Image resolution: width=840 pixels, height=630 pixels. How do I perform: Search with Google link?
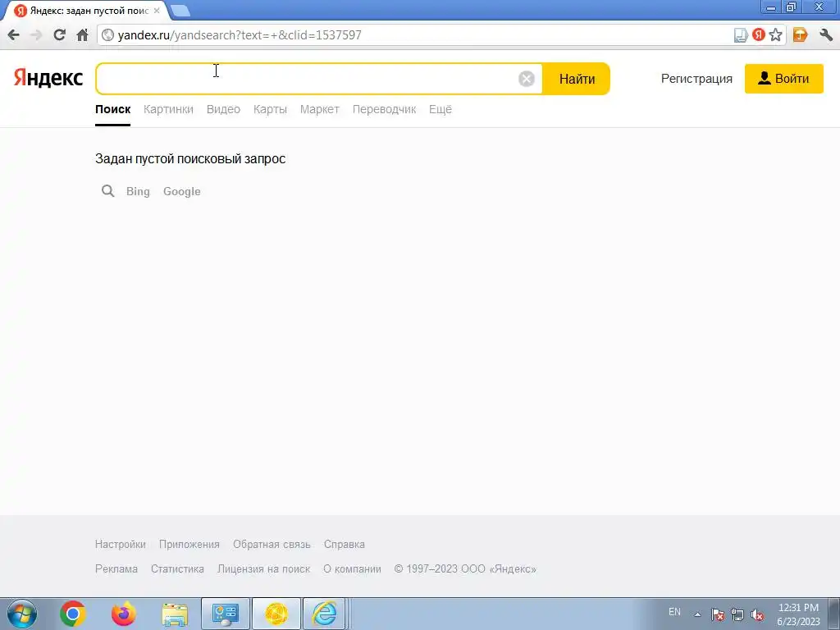(x=181, y=191)
